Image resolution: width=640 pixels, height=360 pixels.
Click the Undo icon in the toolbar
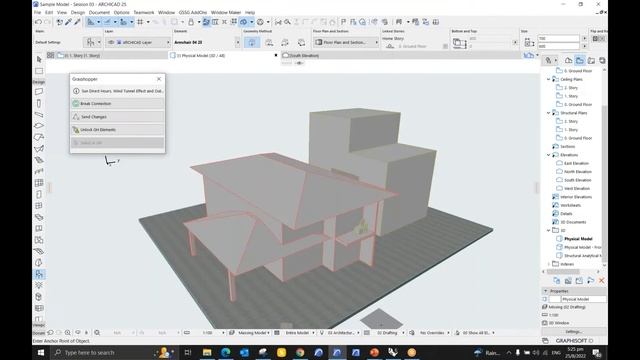pos(38,22)
